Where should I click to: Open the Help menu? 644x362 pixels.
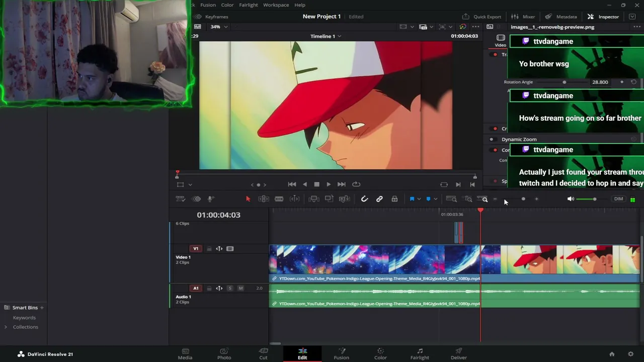tap(299, 5)
